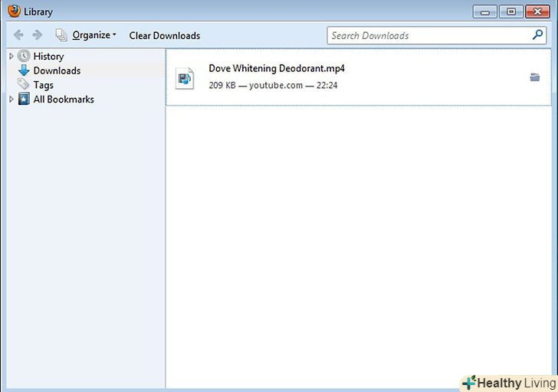The image size is (558, 392).
Task: Close the Library window
Action: pos(538,11)
